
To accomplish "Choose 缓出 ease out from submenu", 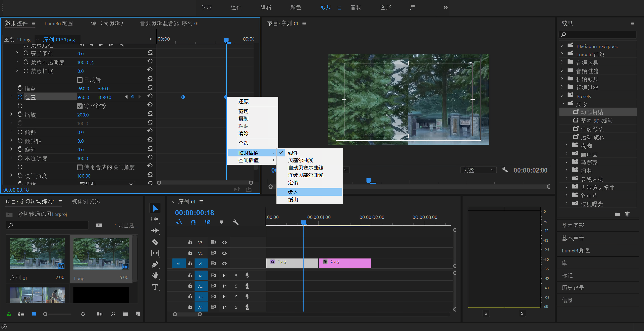I will 309,200.
